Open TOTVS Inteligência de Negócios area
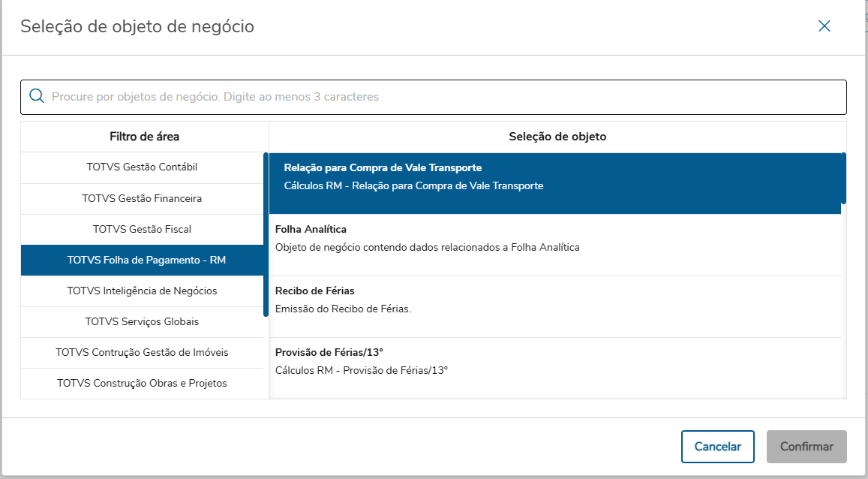The image size is (868, 479). 142,291
